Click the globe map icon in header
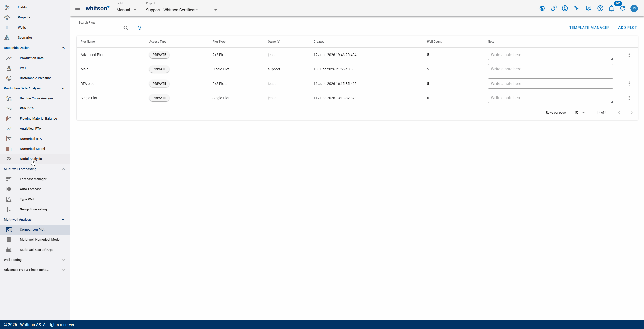Viewport: 644px width, 329px height. click(542, 8)
